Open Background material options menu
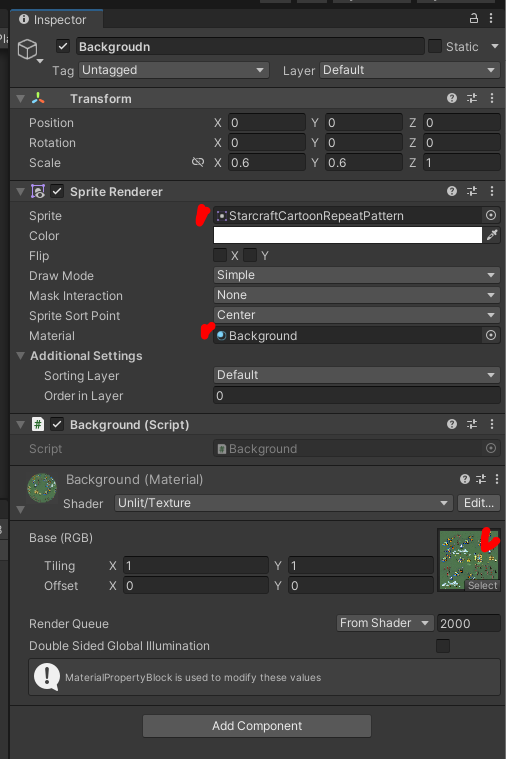Image resolution: width=506 pixels, height=759 pixels. pyautogui.click(x=497, y=479)
